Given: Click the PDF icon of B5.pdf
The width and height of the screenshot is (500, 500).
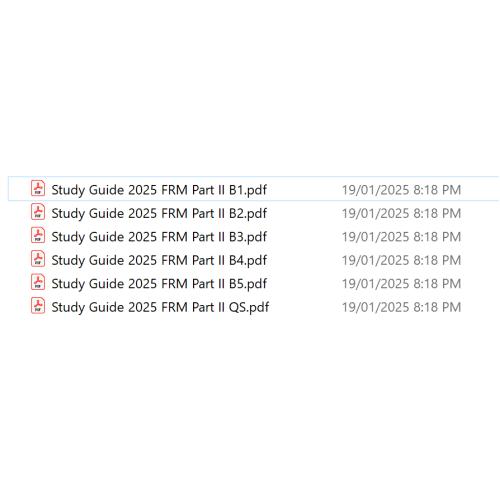Looking at the screenshot, I should coord(38,282).
